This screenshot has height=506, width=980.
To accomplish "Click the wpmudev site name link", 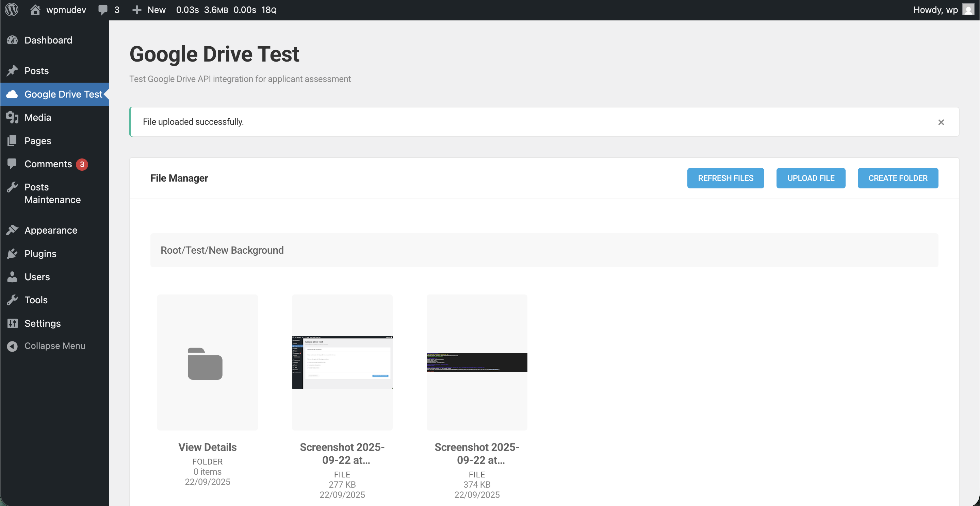I will (x=66, y=10).
